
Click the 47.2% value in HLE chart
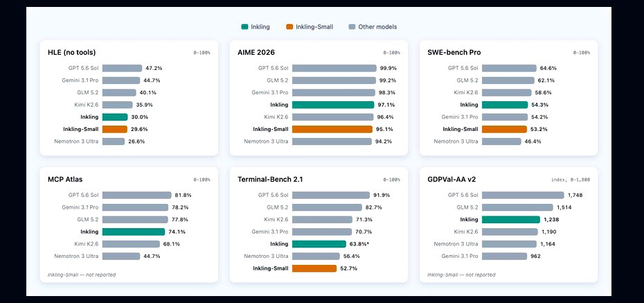point(153,68)
